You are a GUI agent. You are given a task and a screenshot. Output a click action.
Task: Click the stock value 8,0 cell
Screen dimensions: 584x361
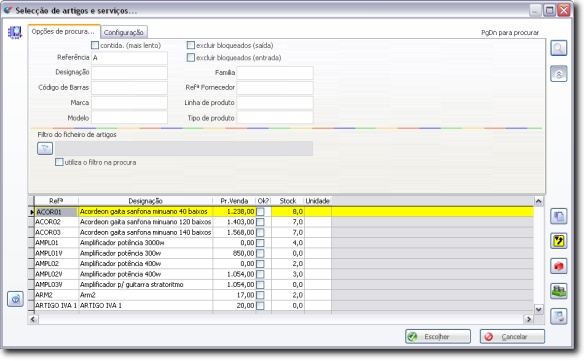click(288, 212)
